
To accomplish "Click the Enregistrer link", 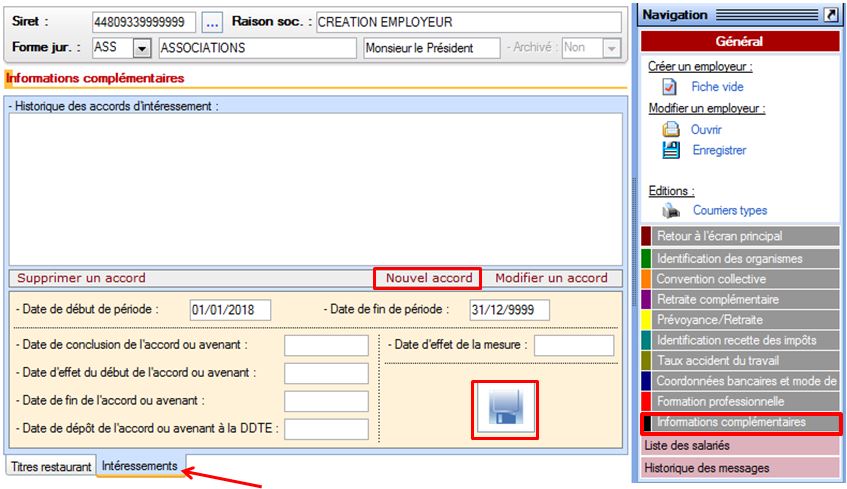I will point(719,150).
